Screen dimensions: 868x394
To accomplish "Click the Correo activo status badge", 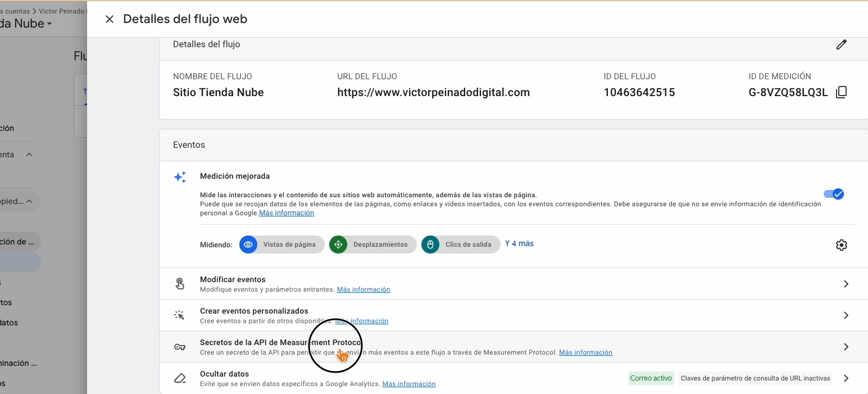I will (651, 378).
